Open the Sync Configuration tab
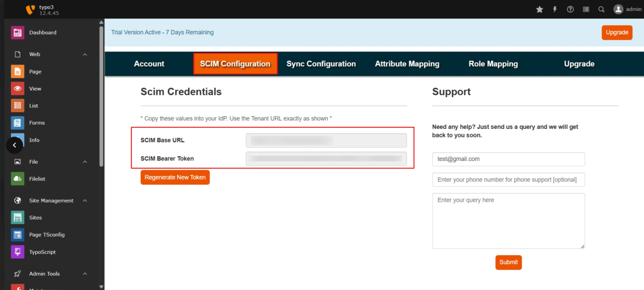Screen dimensions: 644x290 point(321,64)
